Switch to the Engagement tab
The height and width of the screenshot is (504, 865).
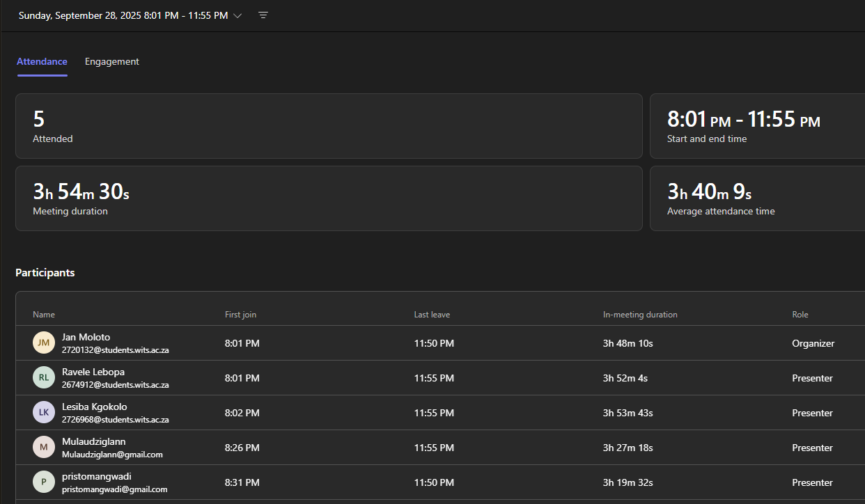click(111, 61)
